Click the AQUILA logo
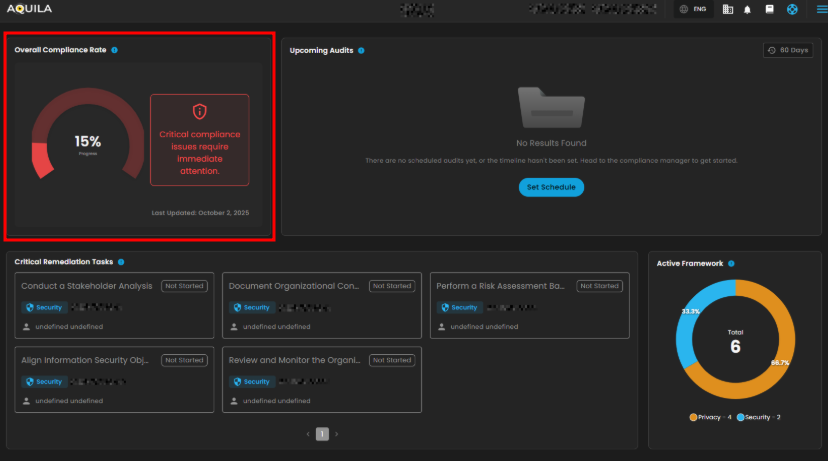This screenshot has height=461, width=828. [x=29, y=9]
